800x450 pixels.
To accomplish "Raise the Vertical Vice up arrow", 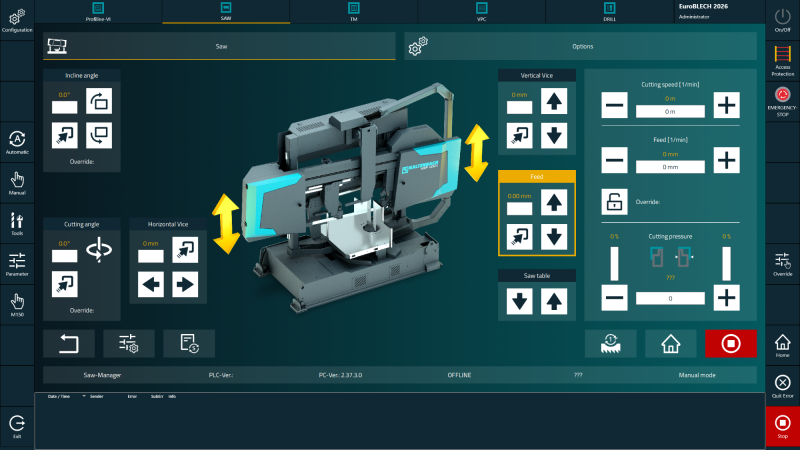I will coord(554,101).
